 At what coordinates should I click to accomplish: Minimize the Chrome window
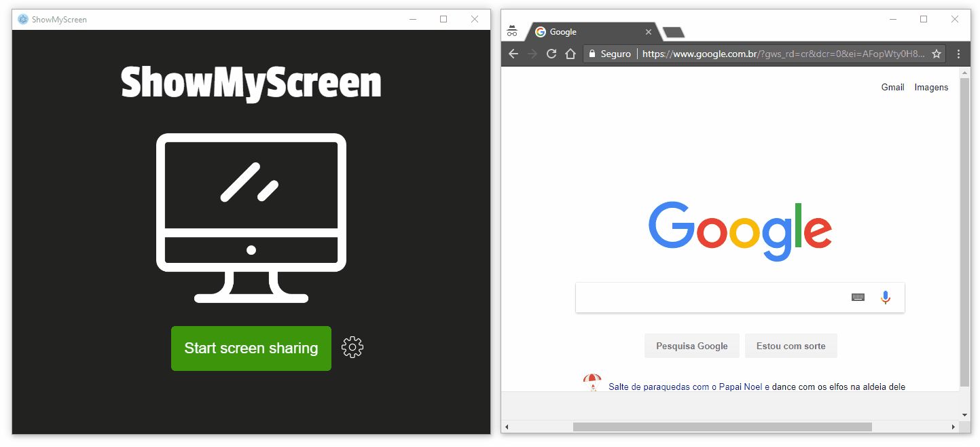click(x=893, y=19)
